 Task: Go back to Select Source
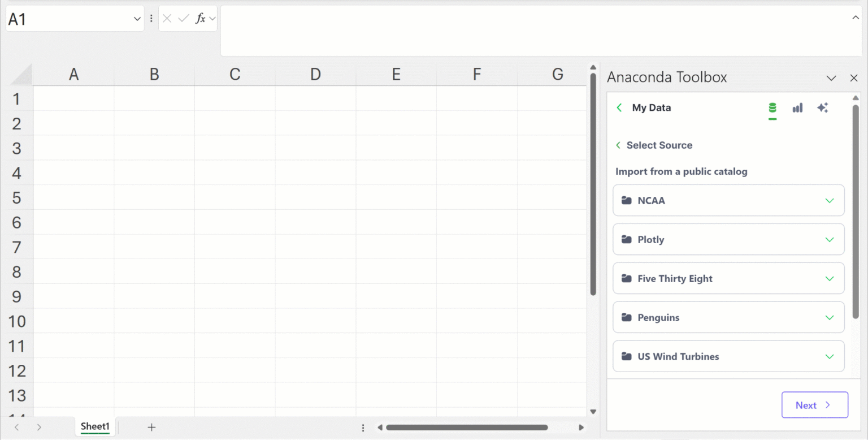654,145
